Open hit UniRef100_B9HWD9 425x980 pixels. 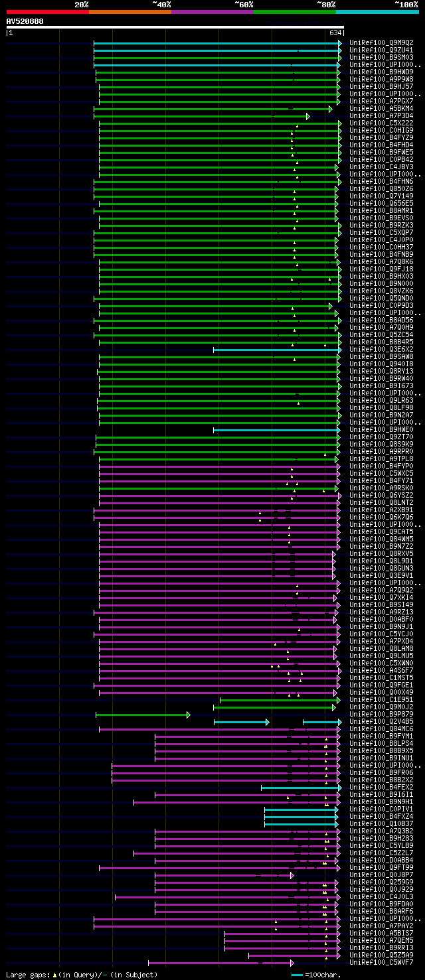381,72
